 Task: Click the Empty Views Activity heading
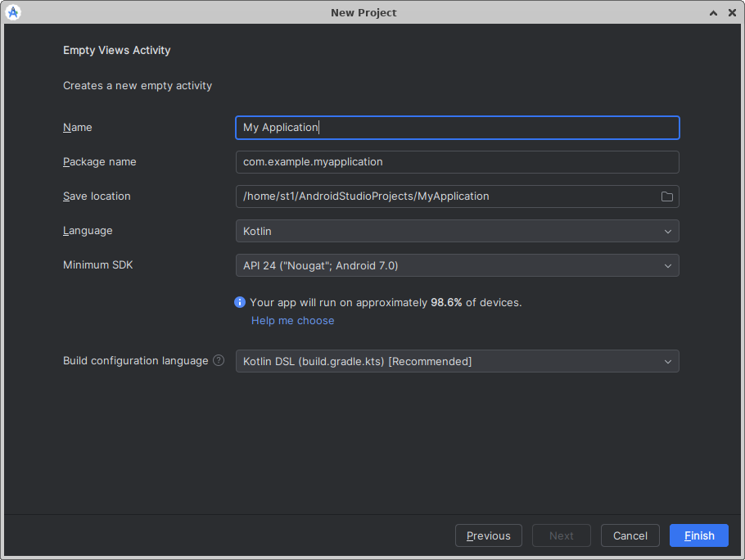(116, 50)
